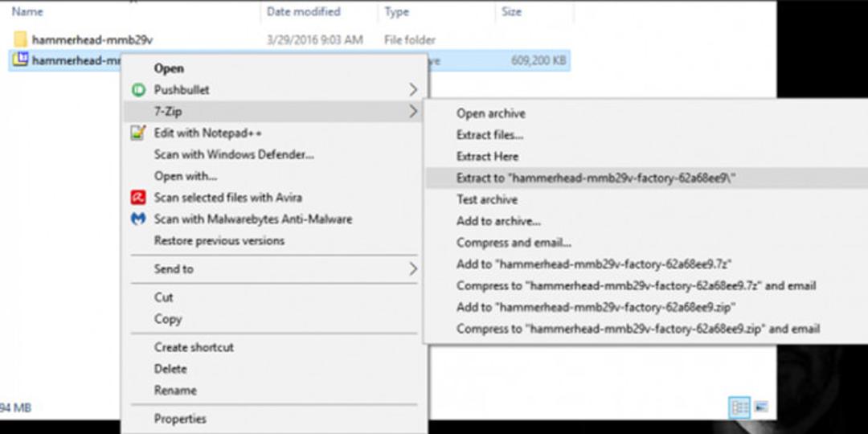Click the Notepad++ icon in context menu

click(138, 133)
